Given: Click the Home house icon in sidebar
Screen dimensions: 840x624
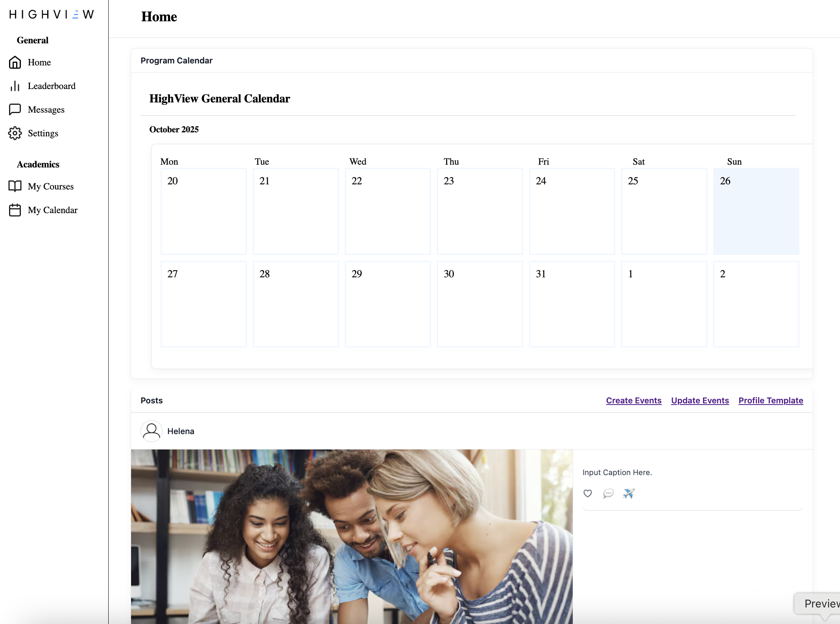Looking at the screenshot, I should click(x=15, y=62).
